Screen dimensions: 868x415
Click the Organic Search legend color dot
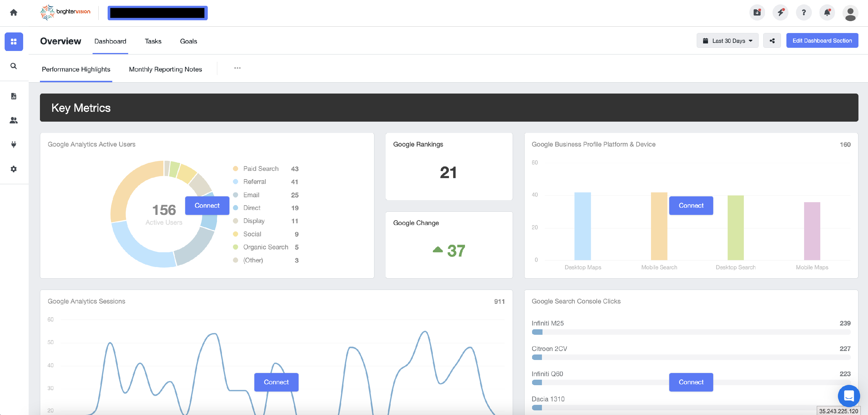pos(236,247)
